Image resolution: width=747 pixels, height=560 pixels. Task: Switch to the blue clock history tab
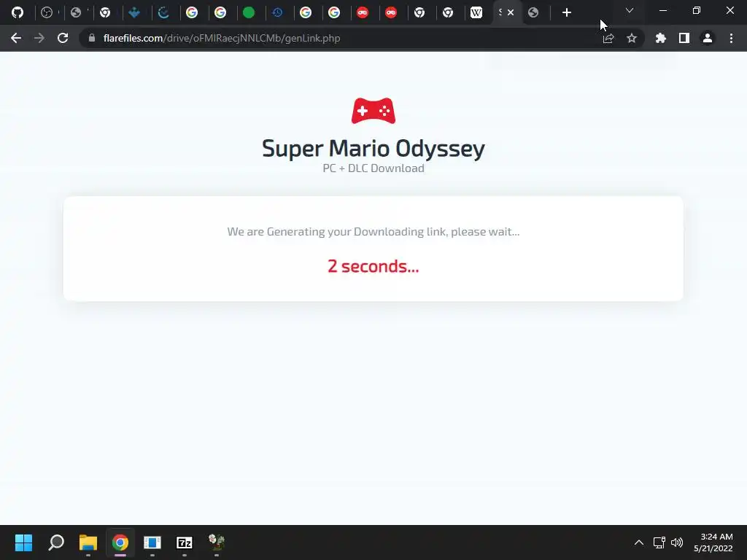277,12
